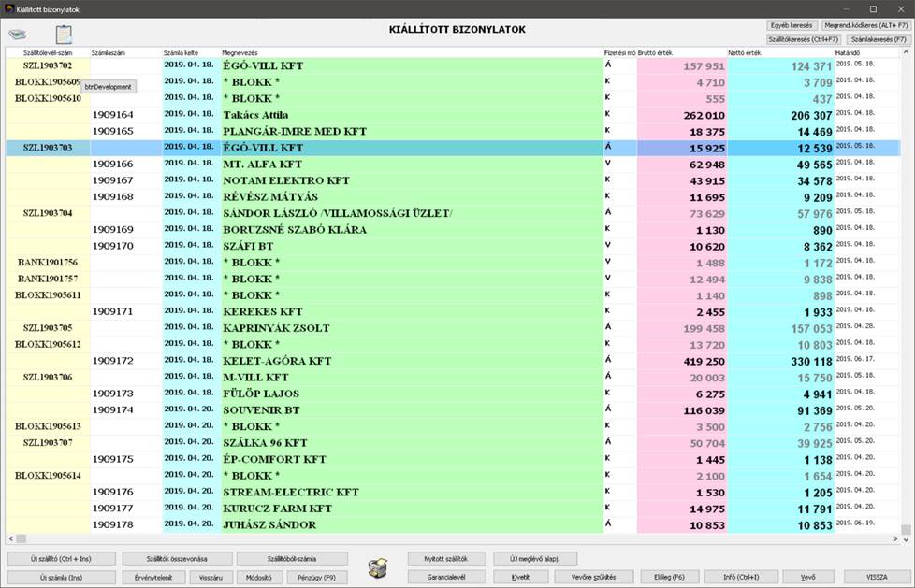Click the printer icon in the bottom bar
The height and width of the screenshot is (588, 915).
click(378, 567)
